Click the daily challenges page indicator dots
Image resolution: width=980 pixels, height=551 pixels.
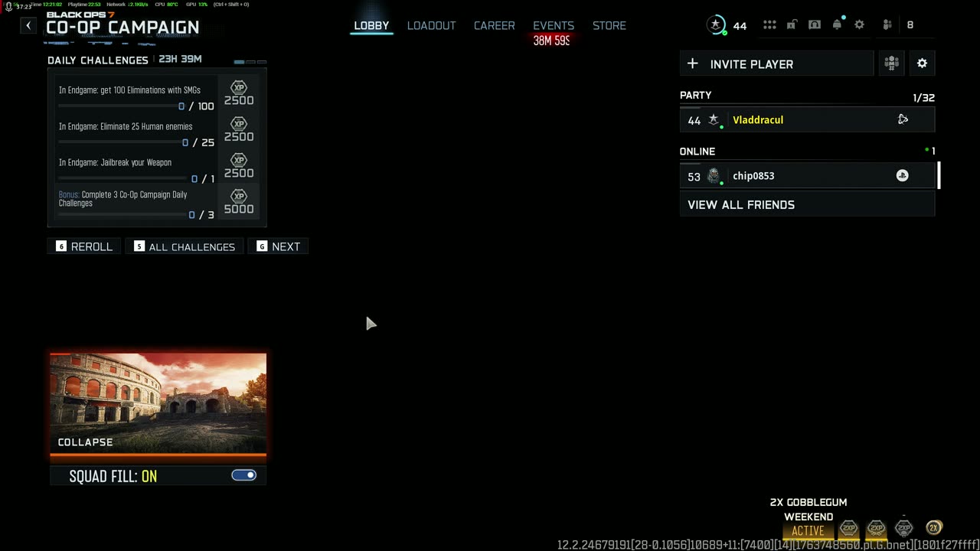click(250, 61)
